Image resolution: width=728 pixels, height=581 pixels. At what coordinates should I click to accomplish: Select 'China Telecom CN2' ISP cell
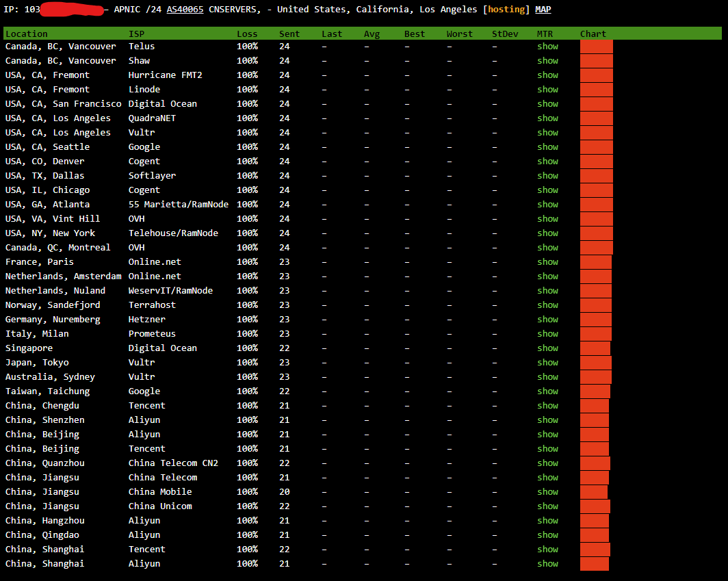point(173,463)
